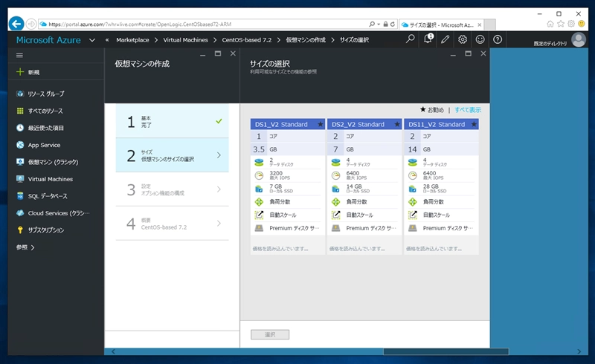Select the DS1_V2 Standard size card
This screenshot has width=595, height=364.
[x=288, y=186]
